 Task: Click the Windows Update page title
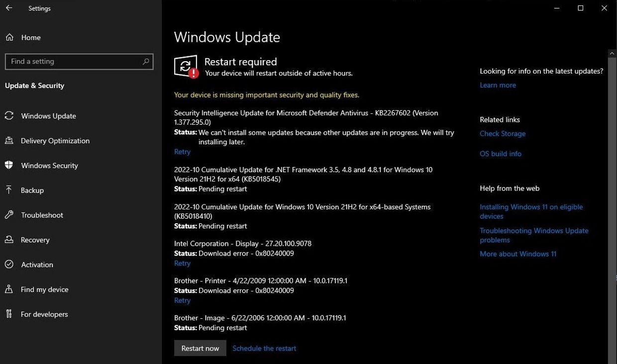point(227,37)
